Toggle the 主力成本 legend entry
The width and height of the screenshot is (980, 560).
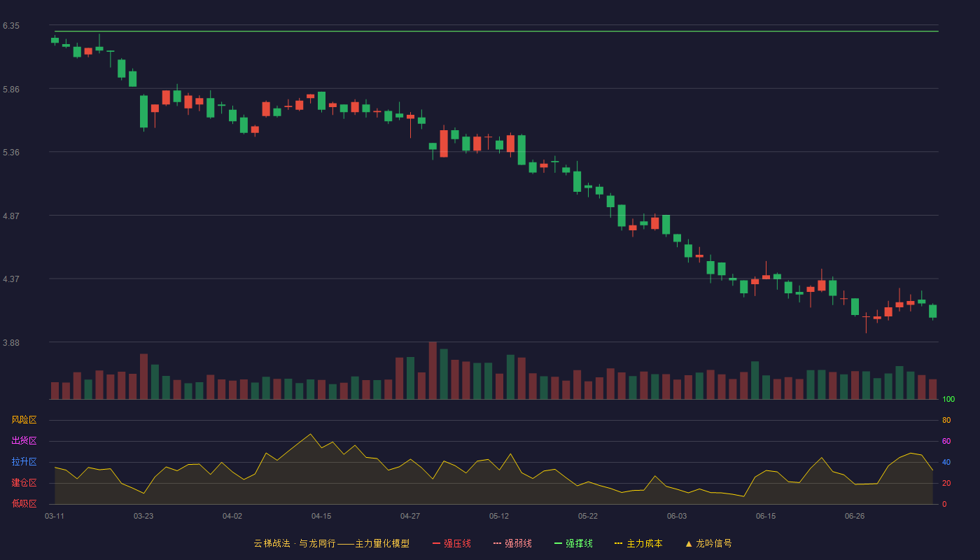click(x=638, y=543)
